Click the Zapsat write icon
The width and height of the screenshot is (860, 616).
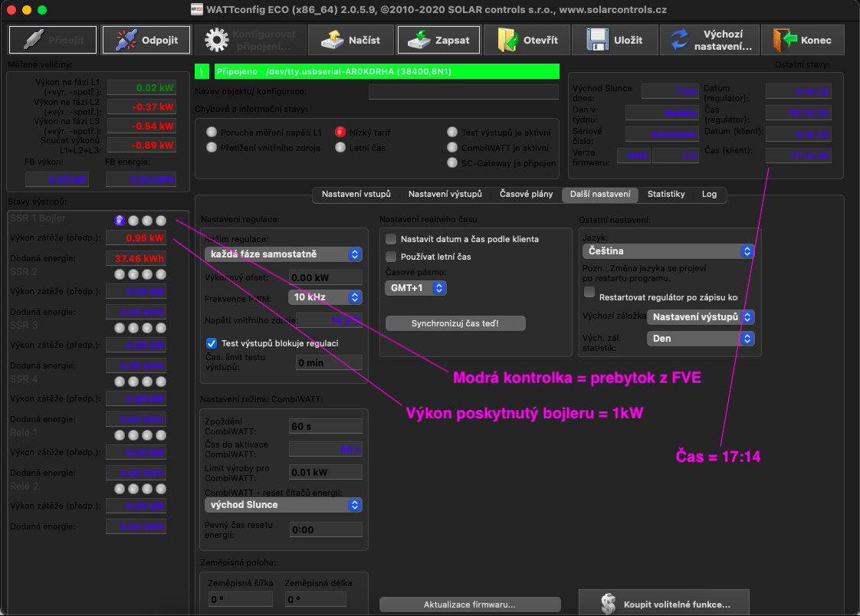click(419, 40)
